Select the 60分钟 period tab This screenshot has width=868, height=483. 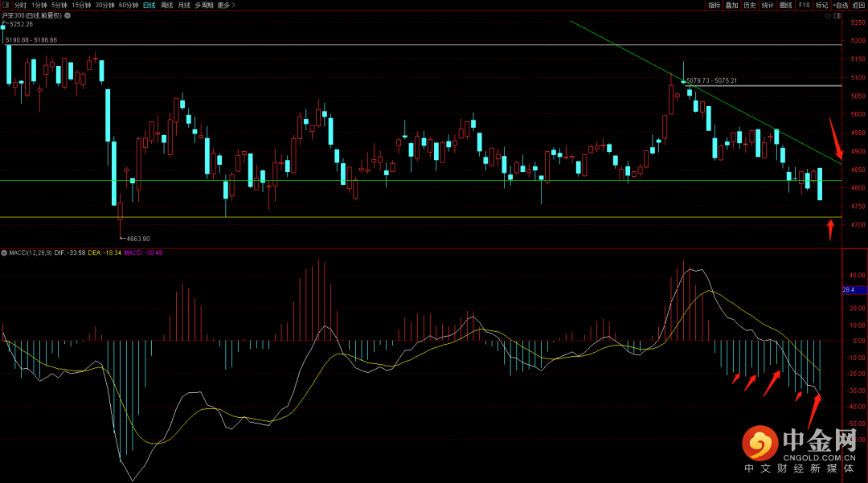129,5
